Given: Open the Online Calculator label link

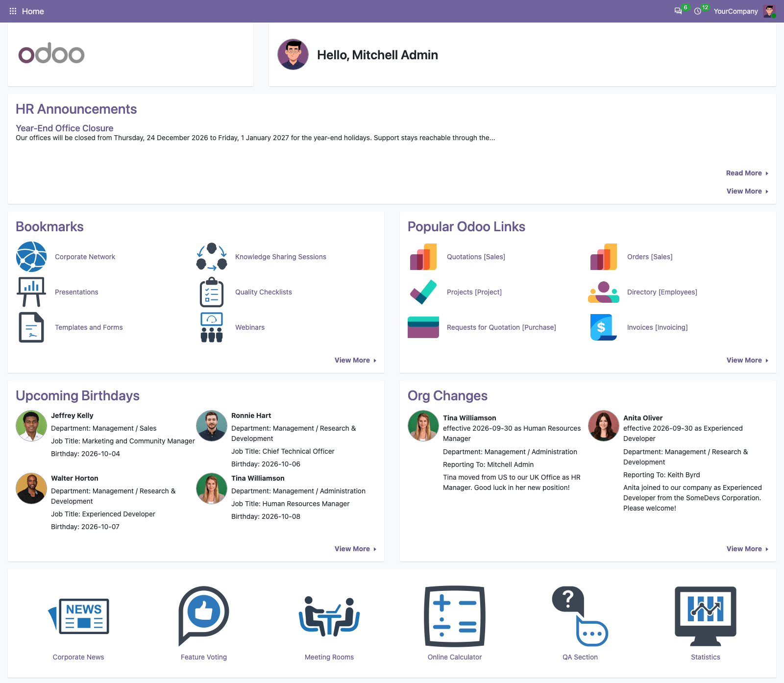Looking at the screenshot, I should (455, 657).
